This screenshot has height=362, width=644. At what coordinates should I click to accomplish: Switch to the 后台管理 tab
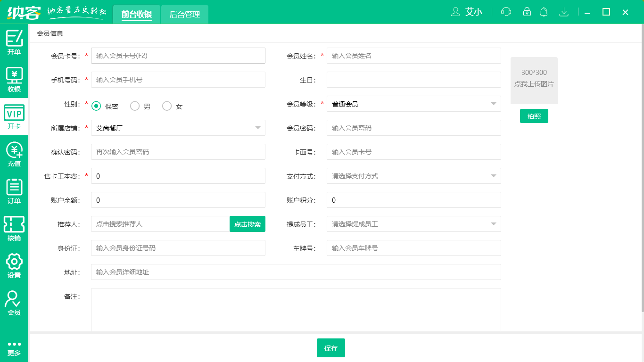184,14
